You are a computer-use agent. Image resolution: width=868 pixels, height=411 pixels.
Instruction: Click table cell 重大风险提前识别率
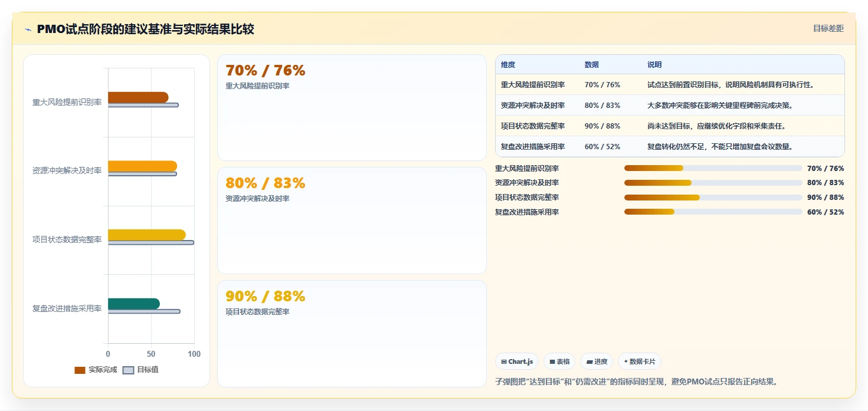(x=533, y=85)
